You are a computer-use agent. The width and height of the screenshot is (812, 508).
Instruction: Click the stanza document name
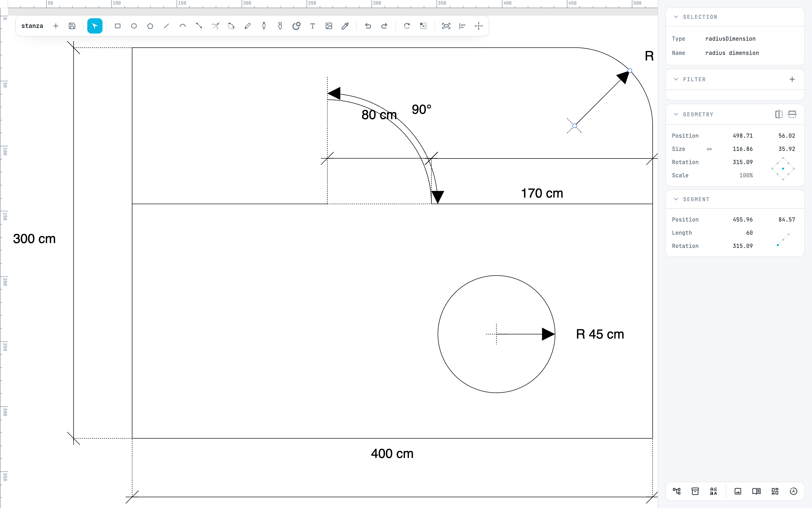pyautogui.click(x=32, y=26)
